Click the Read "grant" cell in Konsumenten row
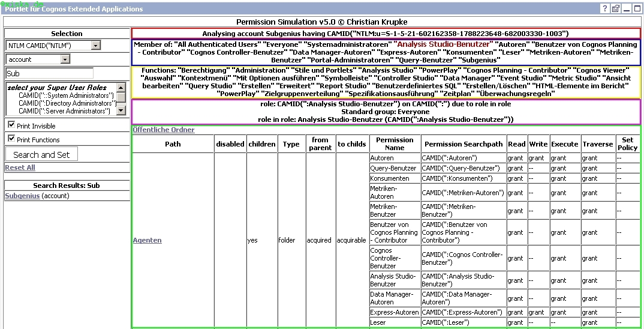Viewport: 644px width, 329px height. [x=517, y=178]
